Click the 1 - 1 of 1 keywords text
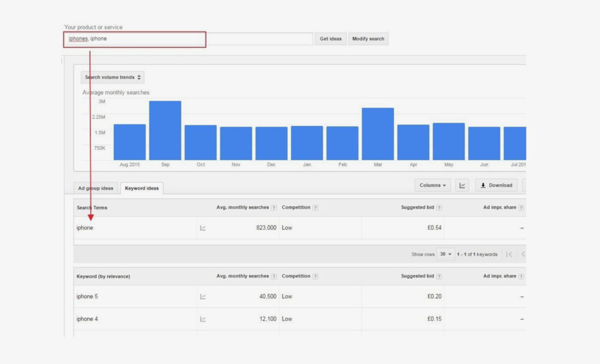 tap(477, 254)
